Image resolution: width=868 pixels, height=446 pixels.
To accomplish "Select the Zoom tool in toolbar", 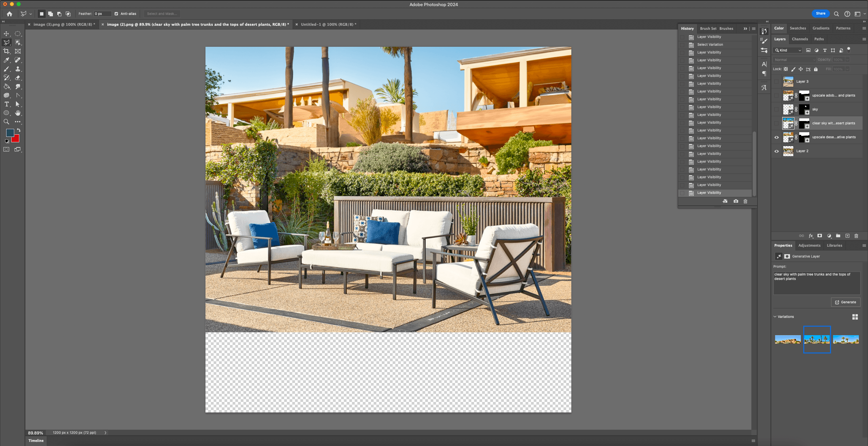I will pos(6,122).
